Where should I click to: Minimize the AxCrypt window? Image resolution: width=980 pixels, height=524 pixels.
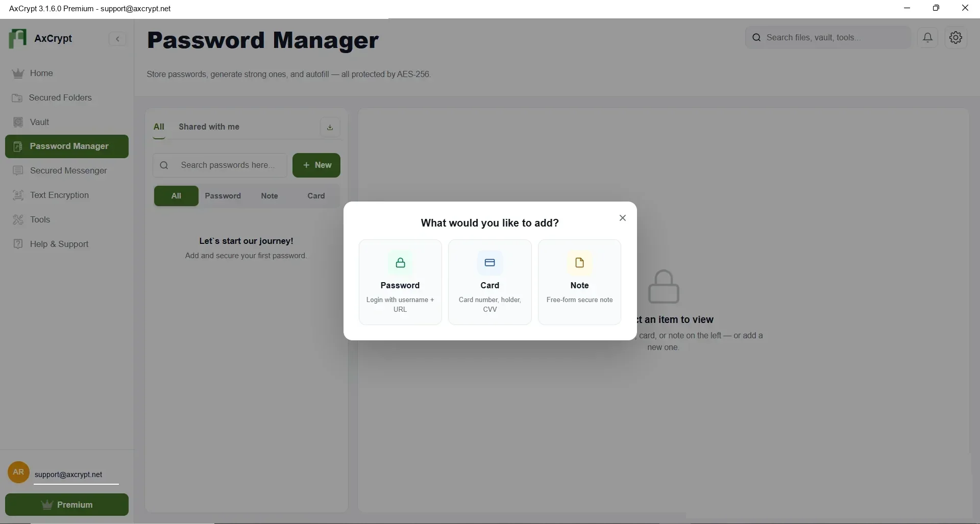(x=907, y=8)
